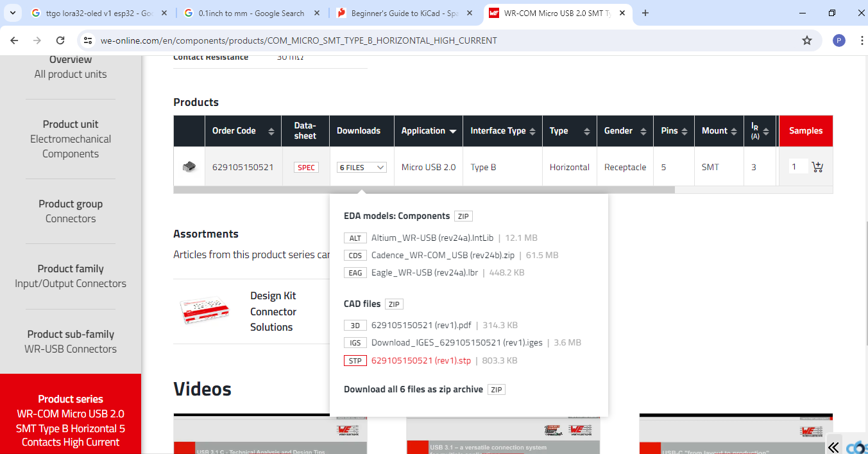Download EDA models Components ZIP
Image resolution: width=868 pixels, height=454 pixels.
[463, 216]
